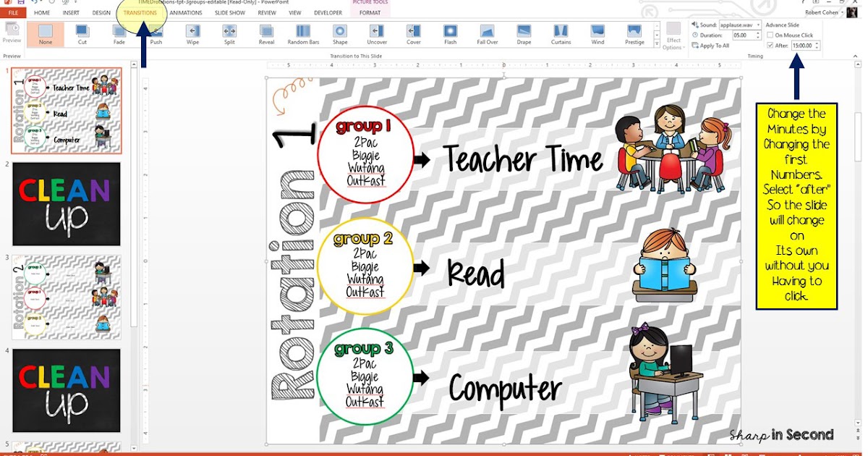868x456 pixels.
Task: Click Apply To All transitions
Action: tap(712, 46)
